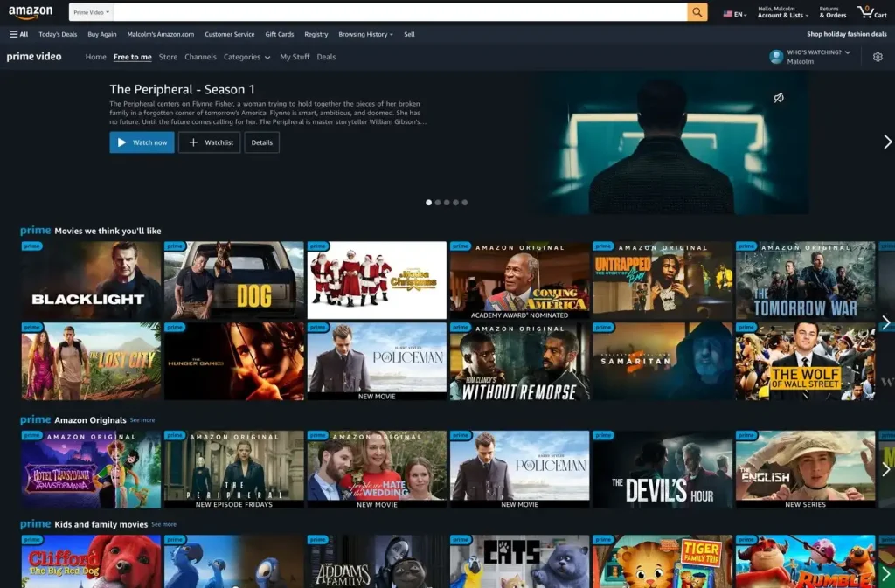
Task: Open Hotel Transylvania Transformania thumbnail
Action: click(91, 469)
